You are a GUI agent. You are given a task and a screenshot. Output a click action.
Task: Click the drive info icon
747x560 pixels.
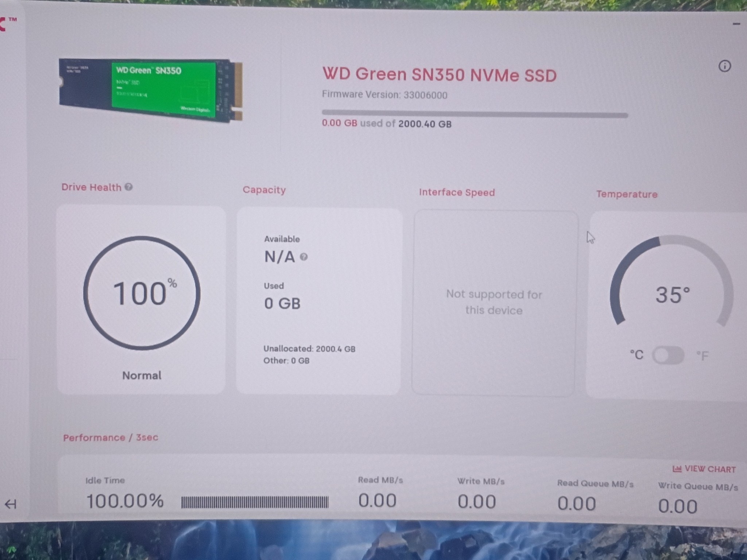pos(724,66)
